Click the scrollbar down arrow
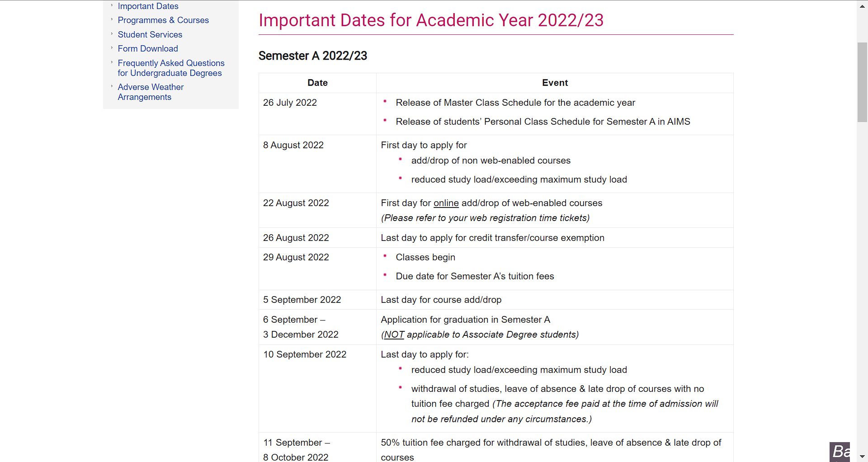 (862, 457)
